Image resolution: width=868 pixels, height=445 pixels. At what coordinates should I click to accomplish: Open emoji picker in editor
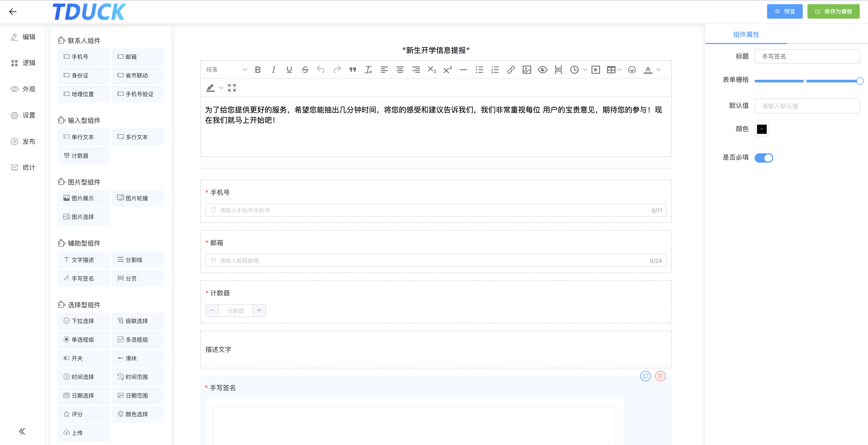[632, 70]
